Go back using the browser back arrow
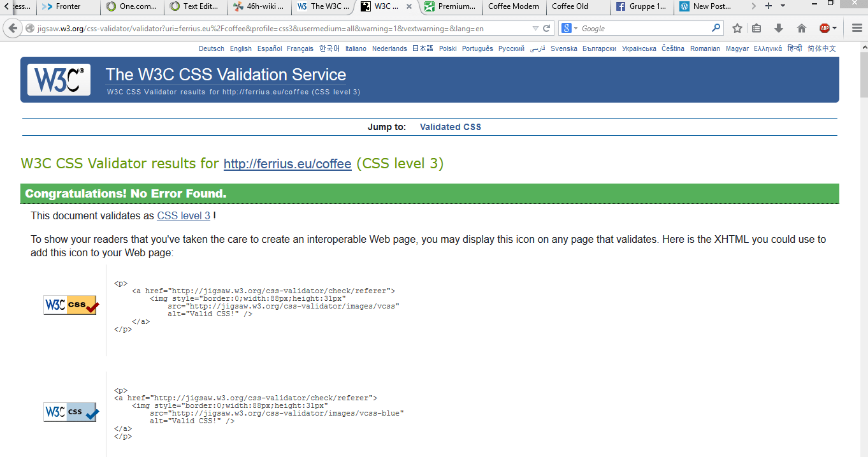The image size is (868, 457). click(x=13, y=29)
